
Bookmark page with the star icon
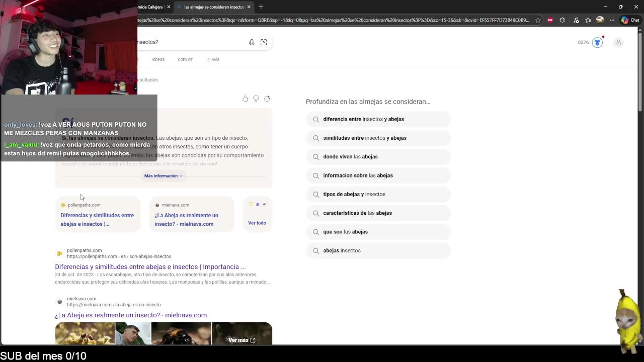(538, 20)
